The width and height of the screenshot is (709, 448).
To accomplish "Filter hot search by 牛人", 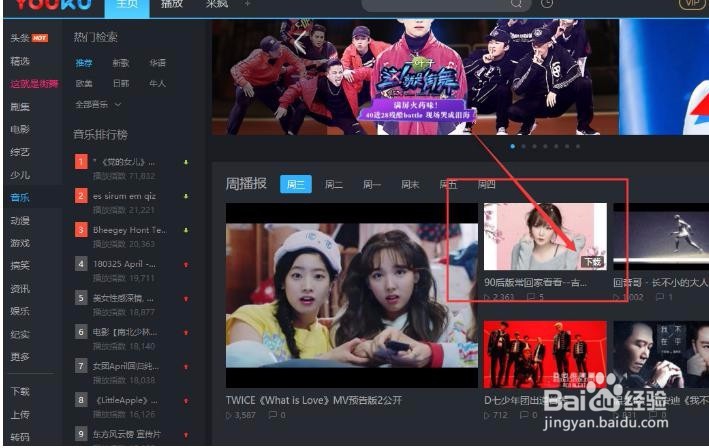I will coord(157,84).
